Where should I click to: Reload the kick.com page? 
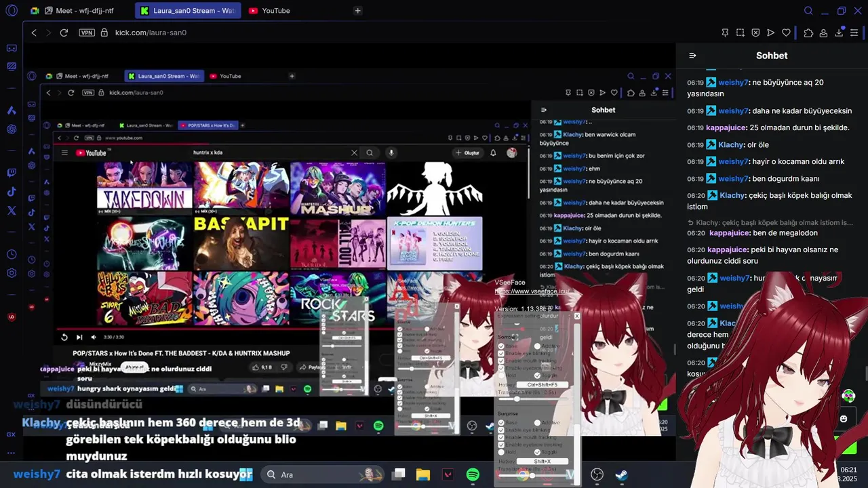(64, 33)
